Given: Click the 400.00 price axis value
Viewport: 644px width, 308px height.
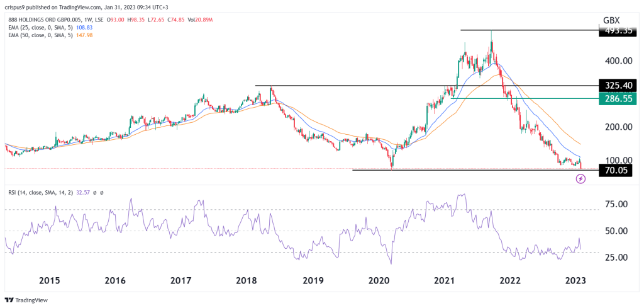Looking at the screenshot, I should pyautogui.click(x=618, y=60).
